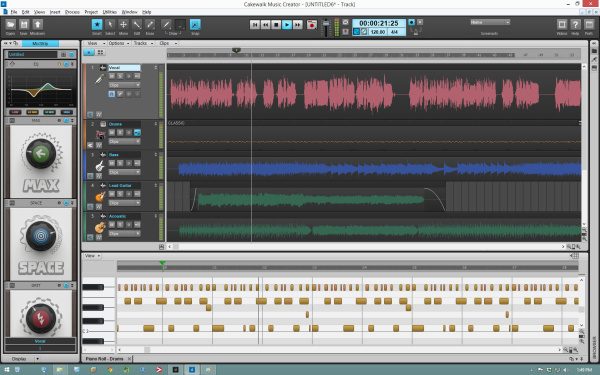This screenshot has width=600, height=375.
Task: Click the Vocal track microphone icon
Action: tap(99, 79)
